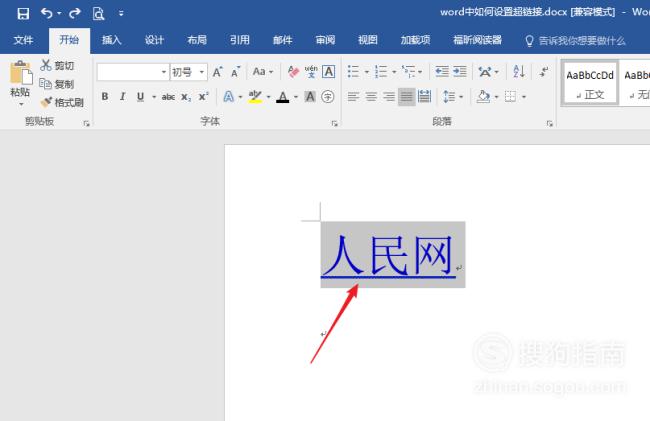
Task: Toggle subscript formatting
Action: (186, 97)
